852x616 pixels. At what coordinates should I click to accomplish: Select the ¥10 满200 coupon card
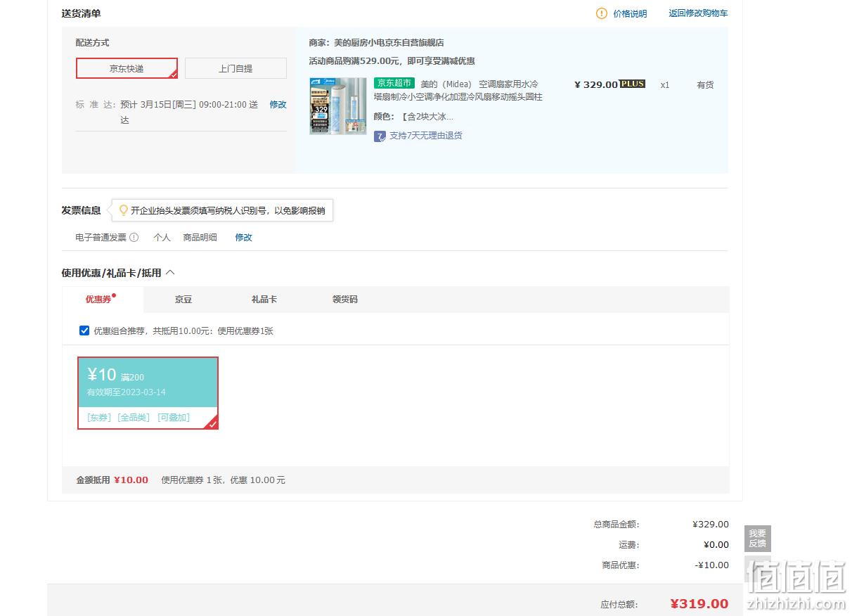click(148, 393)
